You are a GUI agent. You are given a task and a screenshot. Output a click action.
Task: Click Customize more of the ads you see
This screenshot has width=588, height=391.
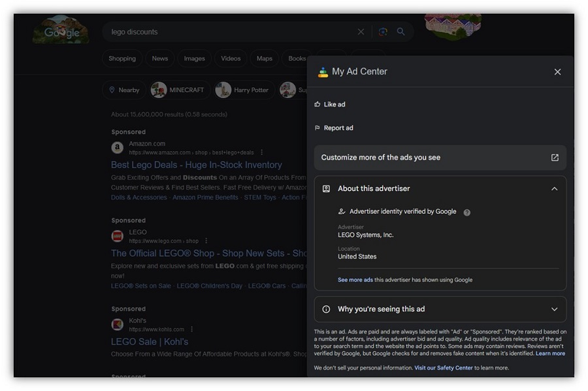(x=440, y=158)
